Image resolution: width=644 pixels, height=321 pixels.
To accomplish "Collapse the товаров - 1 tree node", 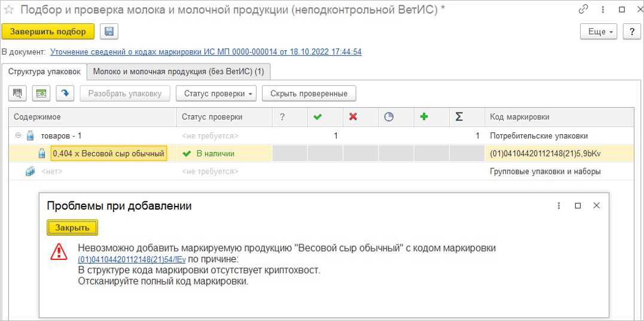I will tap(18, 136).
